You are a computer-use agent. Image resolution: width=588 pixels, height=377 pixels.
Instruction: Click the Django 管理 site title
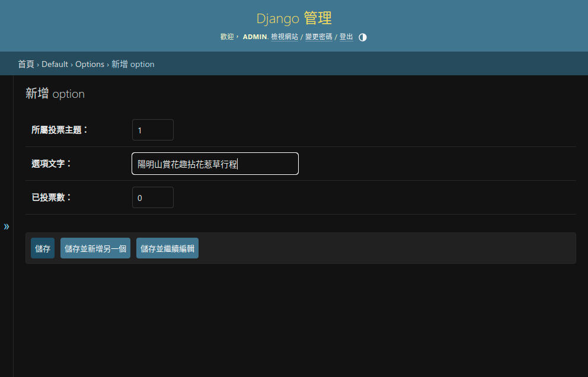click(x=293, y=18)
